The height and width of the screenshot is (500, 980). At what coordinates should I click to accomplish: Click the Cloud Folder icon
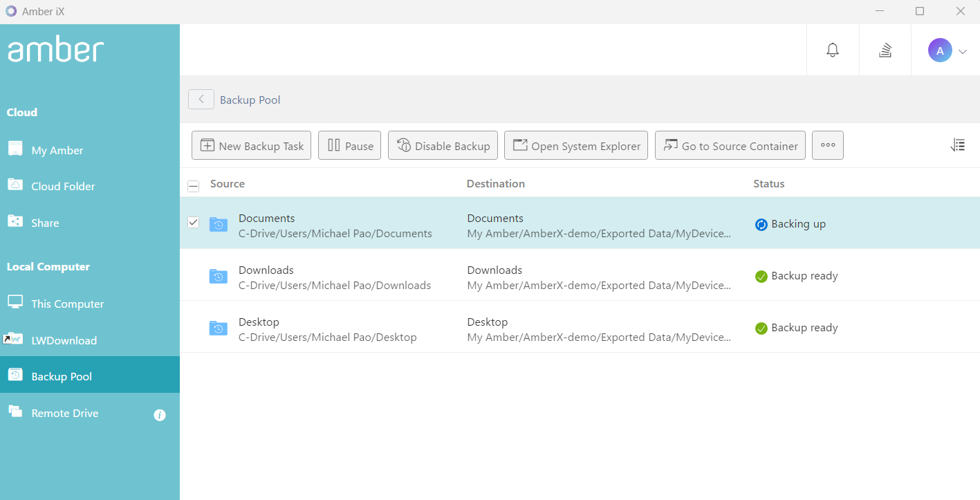pyautogui.click(x=15, y=185)
